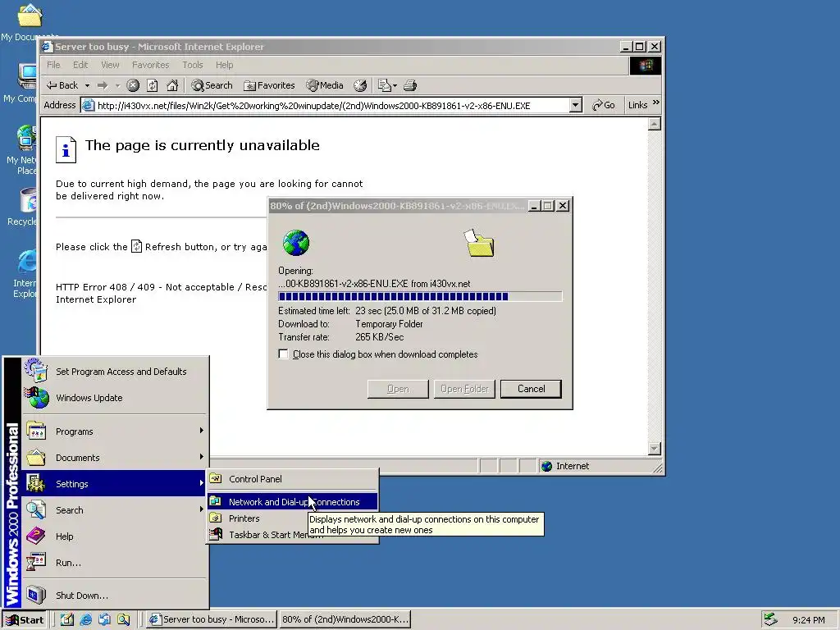Launch Outlook Express from quick launch

point(104,620)
